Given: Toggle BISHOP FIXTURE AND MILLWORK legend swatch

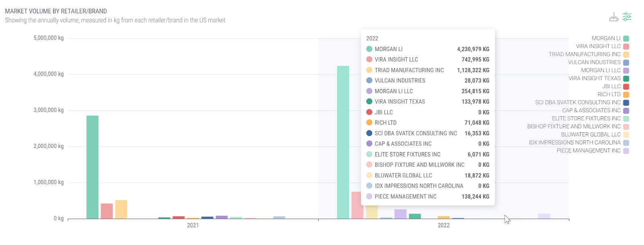Looking at the screenshot, I should pos(626,127).
